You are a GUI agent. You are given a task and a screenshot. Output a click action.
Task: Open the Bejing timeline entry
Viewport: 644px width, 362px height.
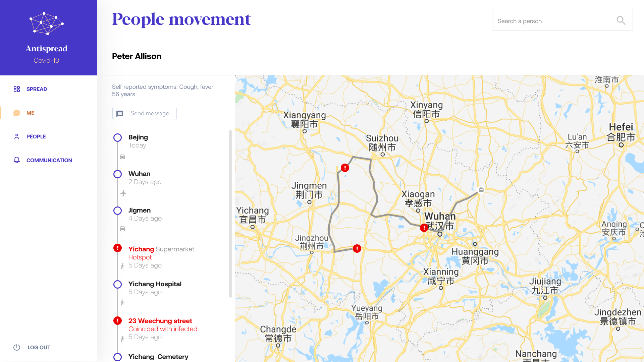[138, 141]
